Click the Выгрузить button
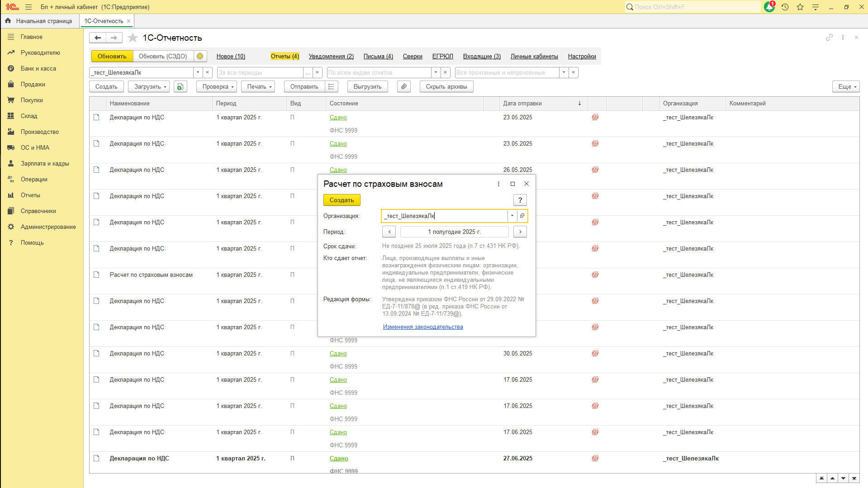 pyautogui.click(x=368, y=86)
